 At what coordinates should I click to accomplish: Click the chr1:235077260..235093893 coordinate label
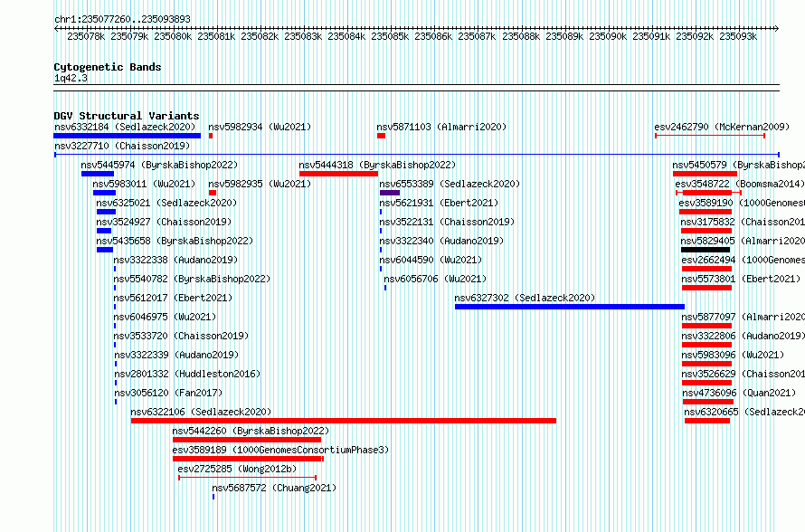[x=122, y=19]
